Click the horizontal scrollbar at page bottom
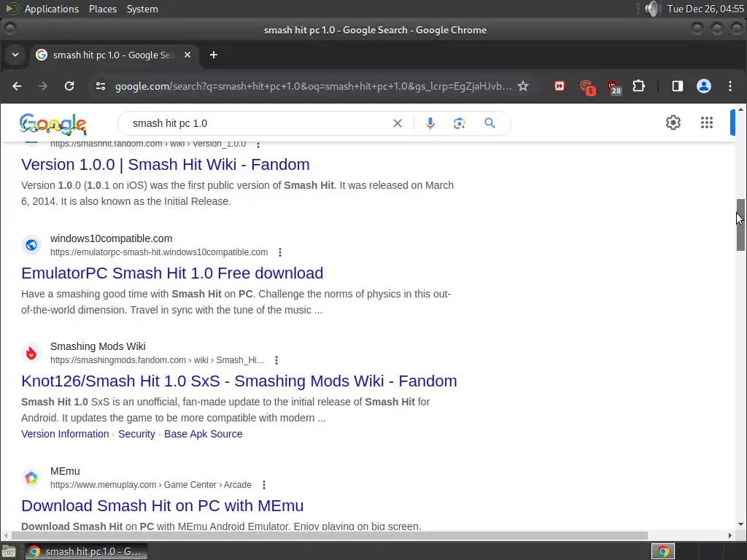The width and height of the screenshot is (747, 560). click(x=328, y=536)
